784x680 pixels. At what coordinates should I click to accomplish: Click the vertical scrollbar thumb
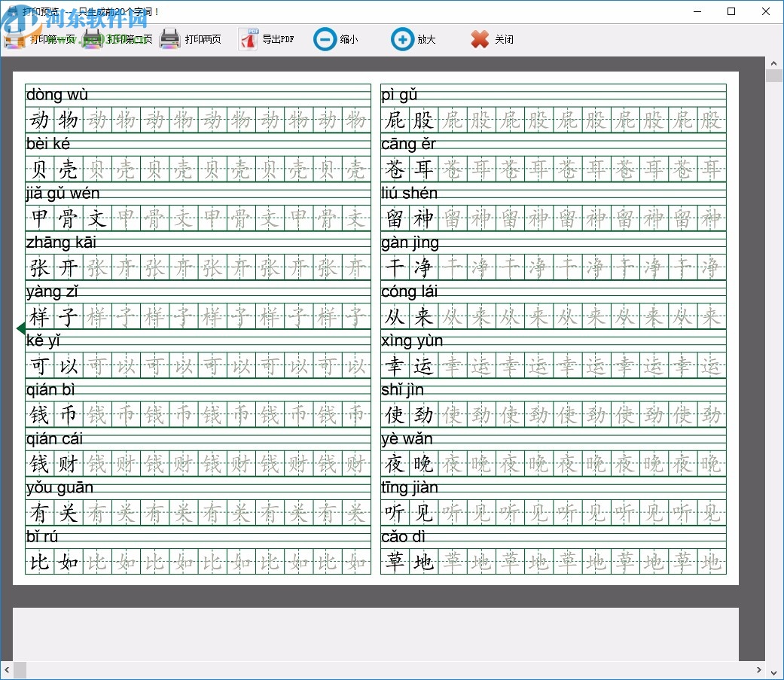pos(773,75)
